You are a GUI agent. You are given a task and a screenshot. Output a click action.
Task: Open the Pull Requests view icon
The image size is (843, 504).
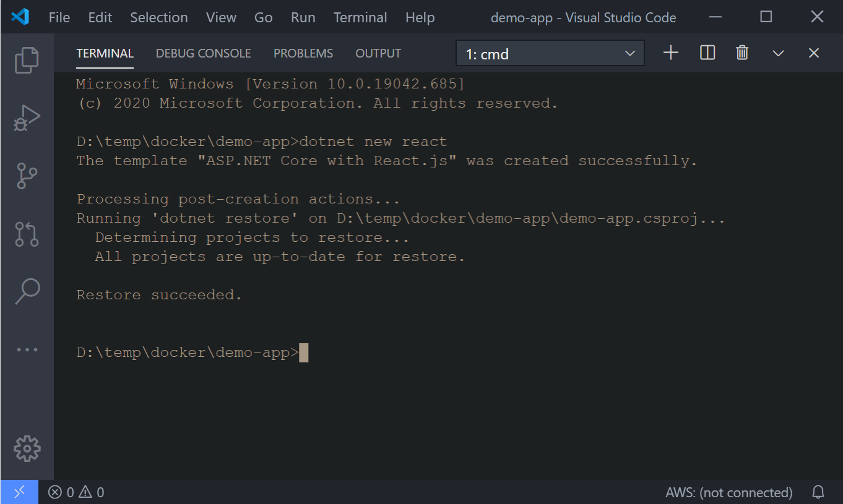point(27,234)
